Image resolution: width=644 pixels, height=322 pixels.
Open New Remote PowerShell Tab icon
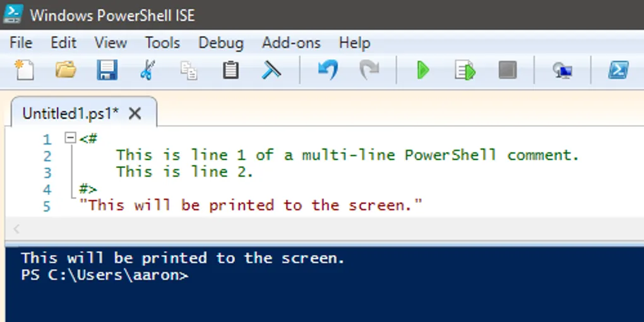tap(562, 70)
